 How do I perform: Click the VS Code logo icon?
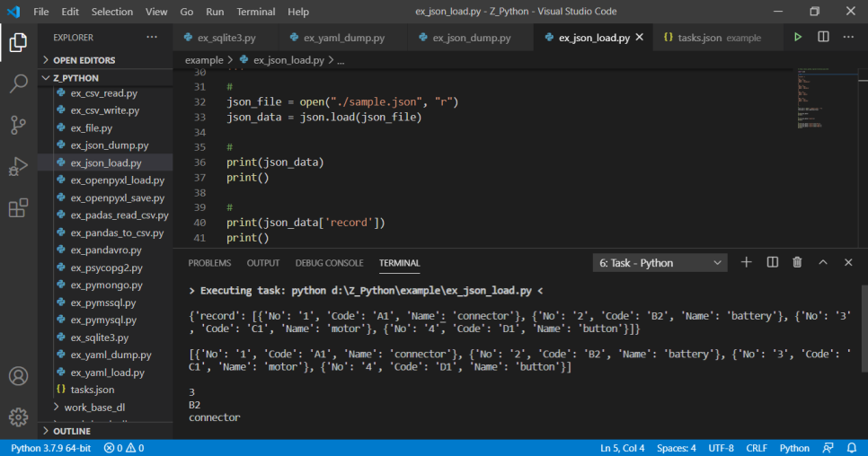tap(13, 11)
